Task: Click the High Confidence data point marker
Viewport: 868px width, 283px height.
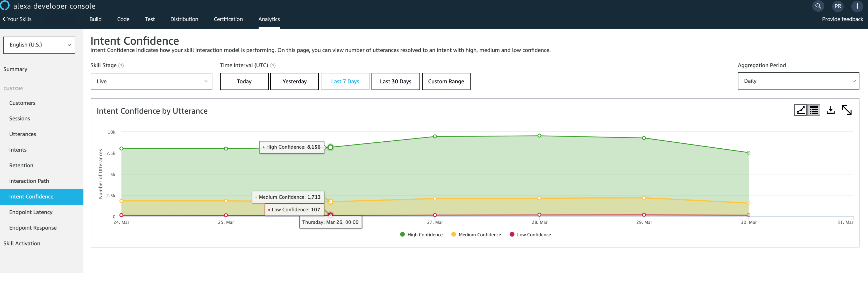Action: pyautogui.click(x=330, y=147)
